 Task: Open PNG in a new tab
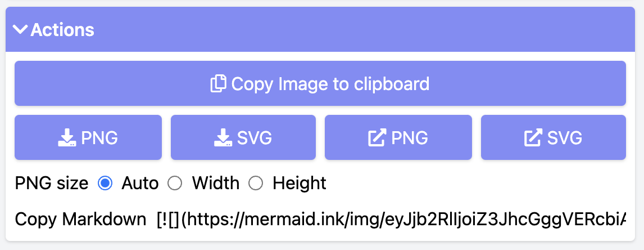tap(398, 137)
